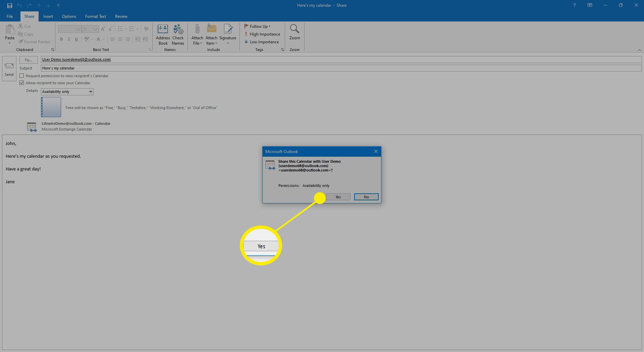Open the Tags dialog launcher
Image resolution: width=644 pixels, height=352 pixels.
(x=282, y=50)
